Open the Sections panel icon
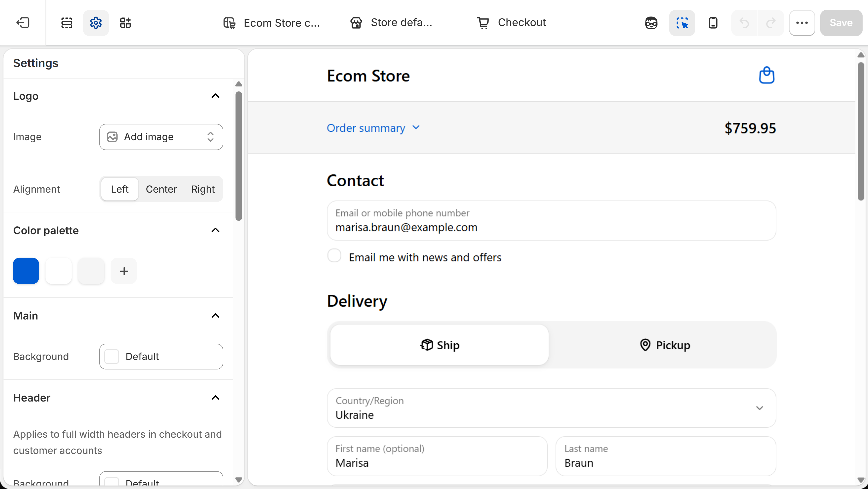Image resolution: width=868 pixels, height=489 pixels. click(67, 23)
